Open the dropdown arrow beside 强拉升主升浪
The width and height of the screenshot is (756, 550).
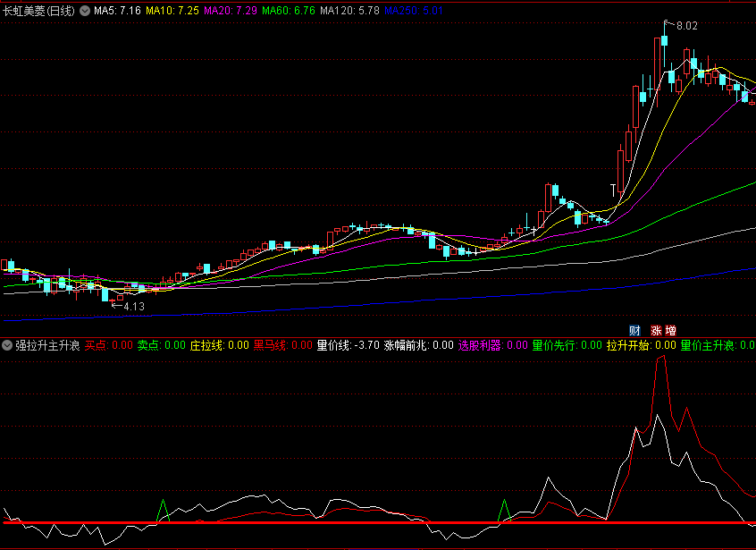pyautogui.click(x=7, y=345)
